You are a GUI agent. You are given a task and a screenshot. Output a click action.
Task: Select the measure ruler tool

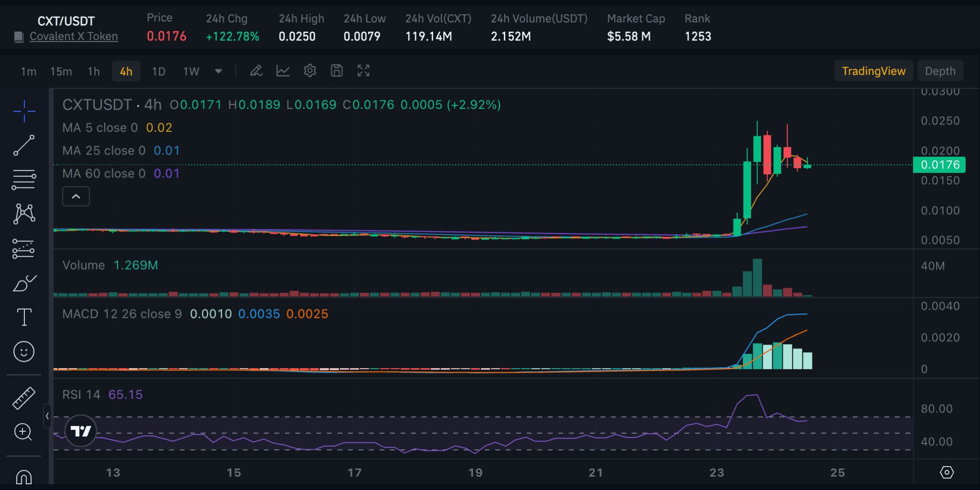click(x=24, y=397)
